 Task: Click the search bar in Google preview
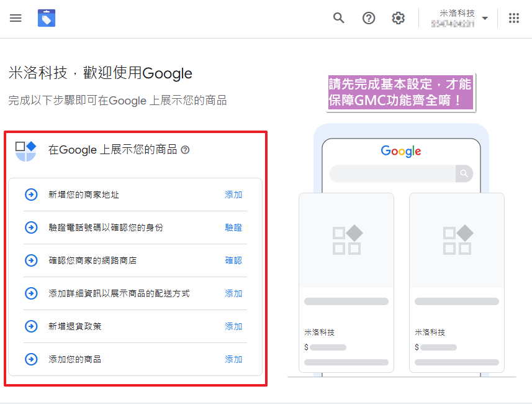[392, 173]
